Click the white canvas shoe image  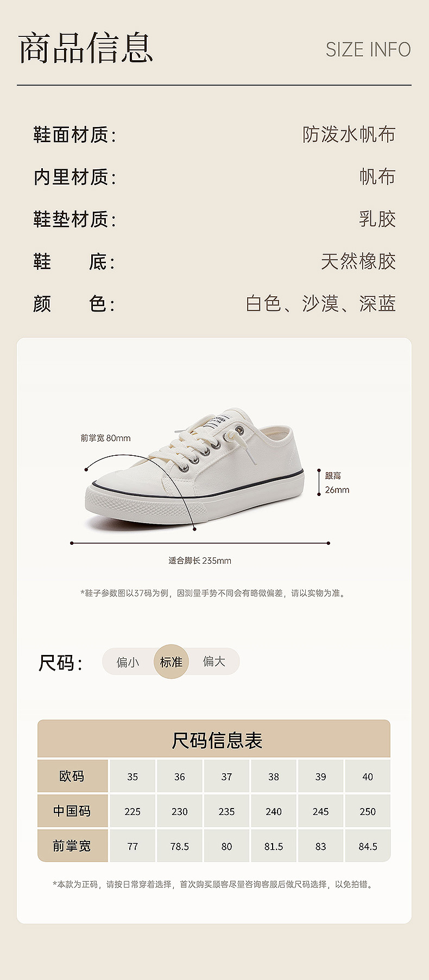[194, 468]
